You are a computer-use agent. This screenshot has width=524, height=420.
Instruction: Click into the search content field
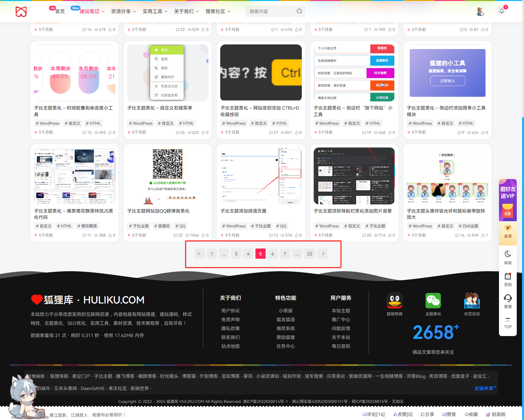(x=270, y=12)
